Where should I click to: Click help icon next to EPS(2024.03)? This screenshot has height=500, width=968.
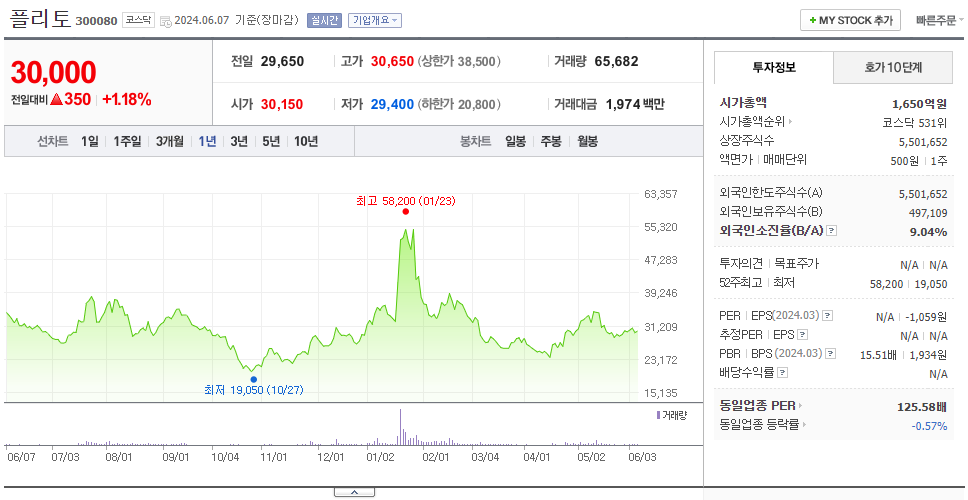tap(828, 316)
